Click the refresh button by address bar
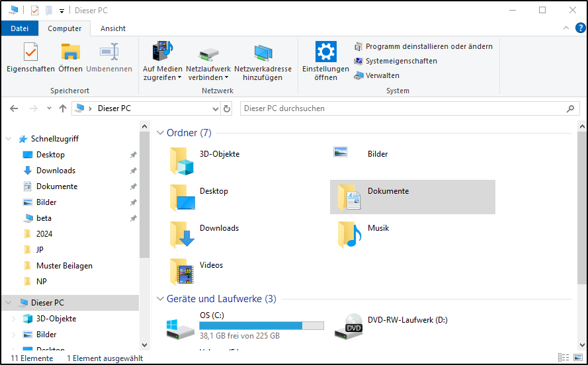The image size is (588, 365). tap(227, 108)
